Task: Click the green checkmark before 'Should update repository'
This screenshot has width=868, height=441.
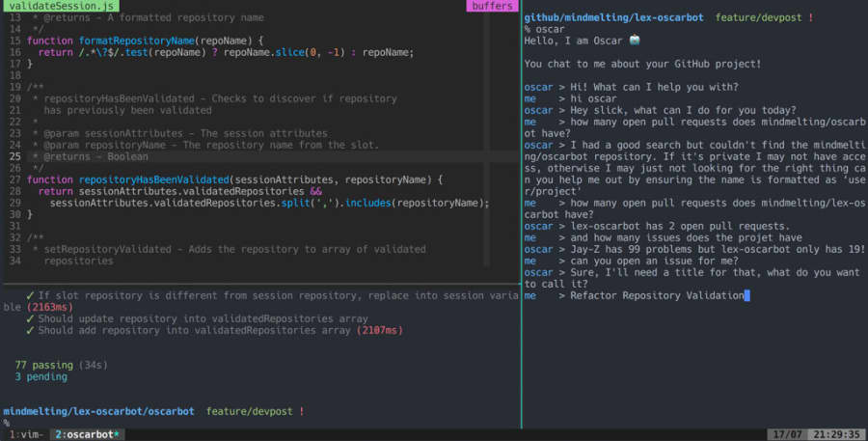Action: pyautogui.click(x=30, y=318)
